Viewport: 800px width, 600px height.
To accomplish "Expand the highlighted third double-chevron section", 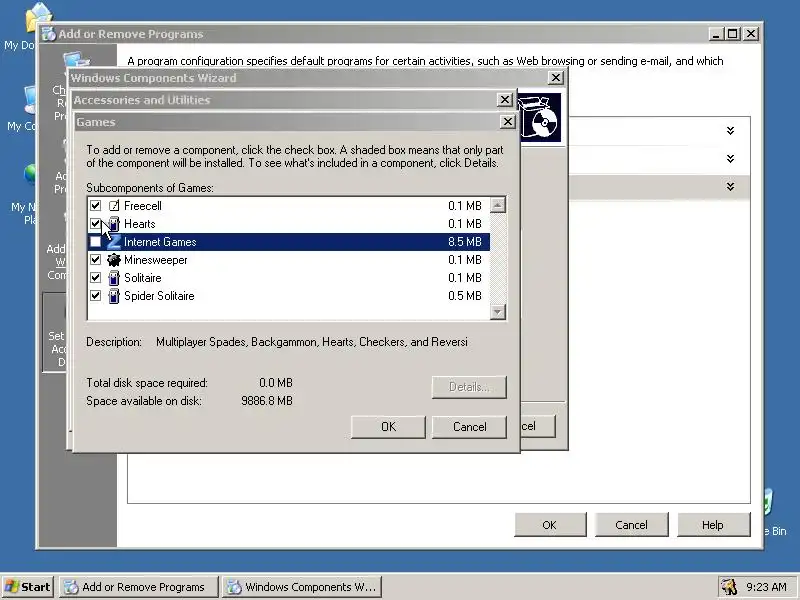I will pos(731,187).
